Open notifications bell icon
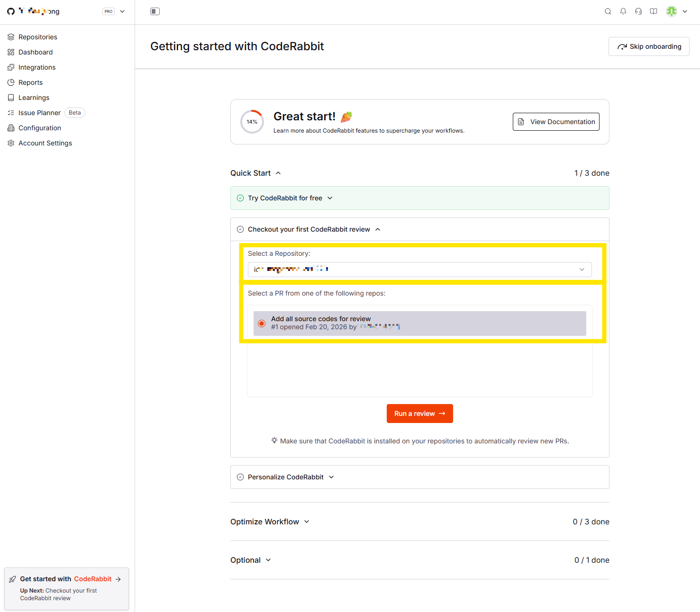The width and height of the screenshot is (700, 612). click(x=623, y=11)
